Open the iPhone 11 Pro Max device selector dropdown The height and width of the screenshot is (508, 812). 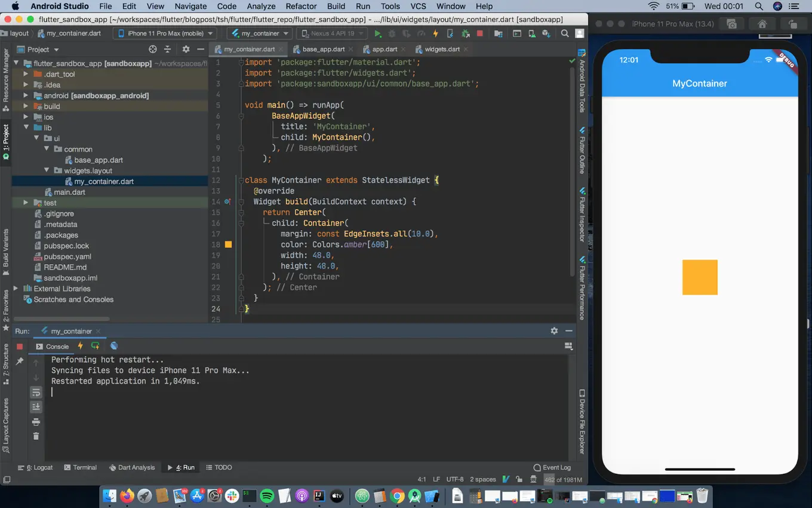click(165, 33)
